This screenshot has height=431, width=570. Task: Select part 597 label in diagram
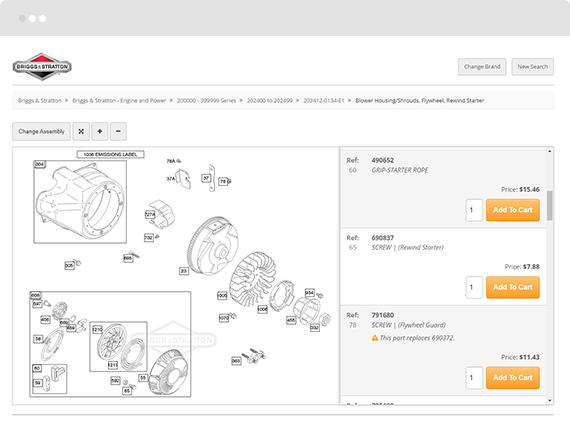click(37, 304)
